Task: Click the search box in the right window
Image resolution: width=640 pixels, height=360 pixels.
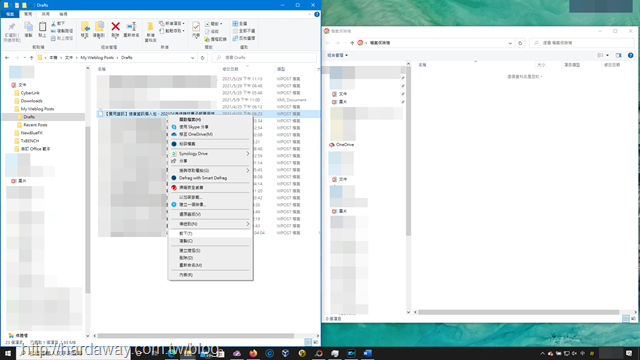Action: tap(582, 43)
